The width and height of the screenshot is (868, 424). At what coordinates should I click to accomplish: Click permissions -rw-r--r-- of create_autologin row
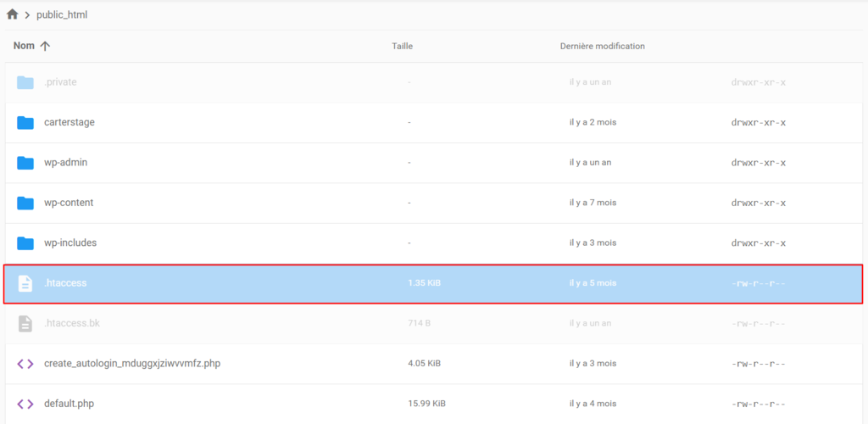[x=759, y=365]
